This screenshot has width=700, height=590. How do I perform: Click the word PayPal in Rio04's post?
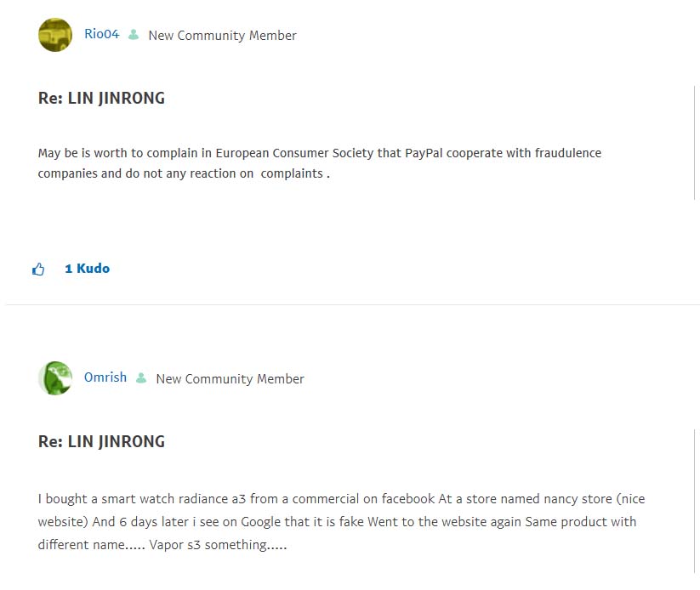(x=426, y=153)
